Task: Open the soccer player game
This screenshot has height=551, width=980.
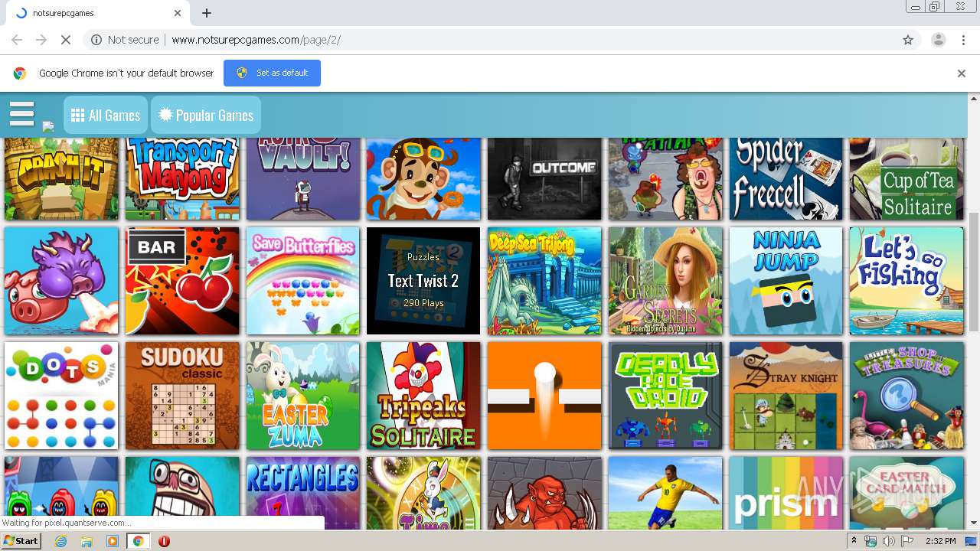Action: pyautogui.click(x=665, y=493)
